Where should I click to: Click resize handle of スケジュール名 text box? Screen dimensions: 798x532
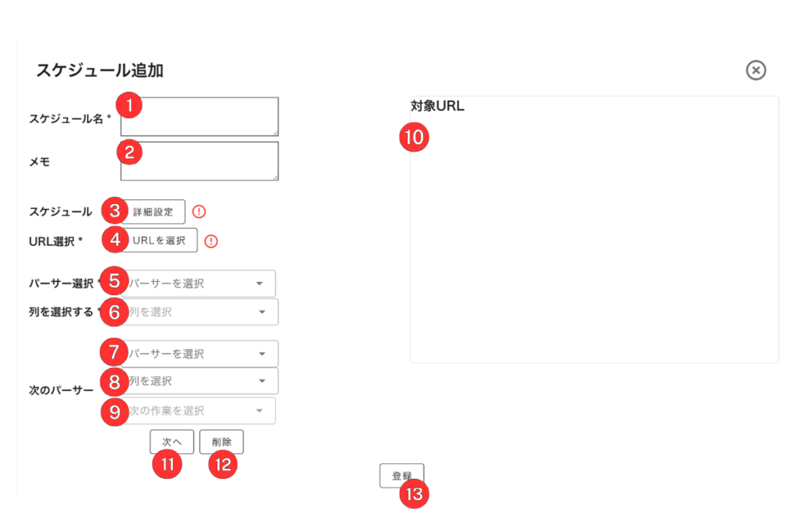[x=274, y=132]
